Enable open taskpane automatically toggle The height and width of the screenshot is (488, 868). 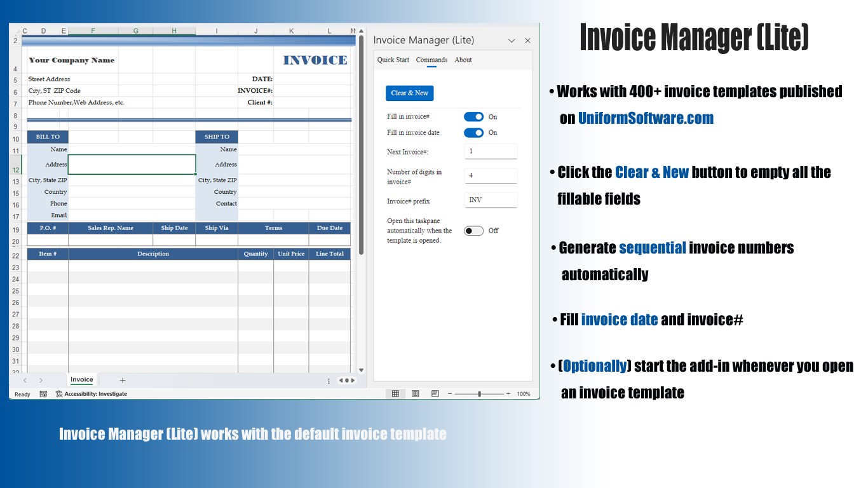[473, 231]
